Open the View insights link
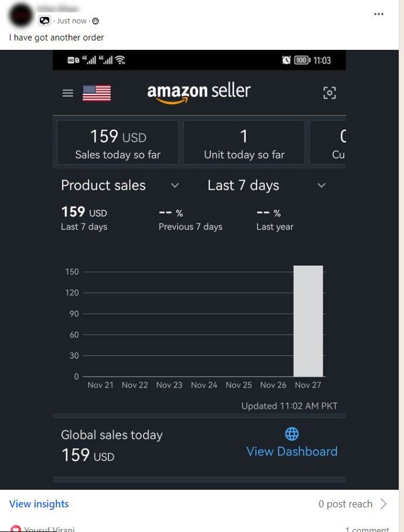The height and width of the screenshot is (532, 404). tap(39, 504)
